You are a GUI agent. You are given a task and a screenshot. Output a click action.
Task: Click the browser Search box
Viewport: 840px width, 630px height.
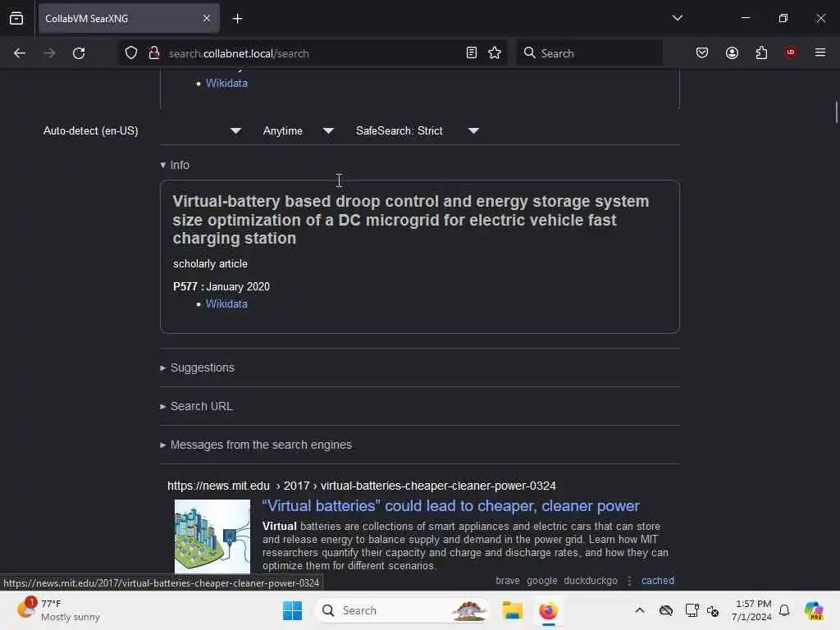coord(589,53)
